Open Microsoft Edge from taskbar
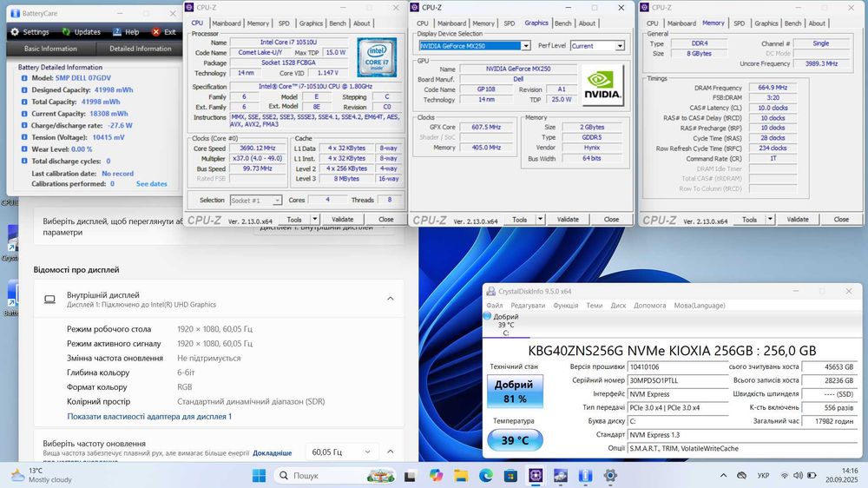Viewport: 868px width, 488px height. click(x=485, y=475)
